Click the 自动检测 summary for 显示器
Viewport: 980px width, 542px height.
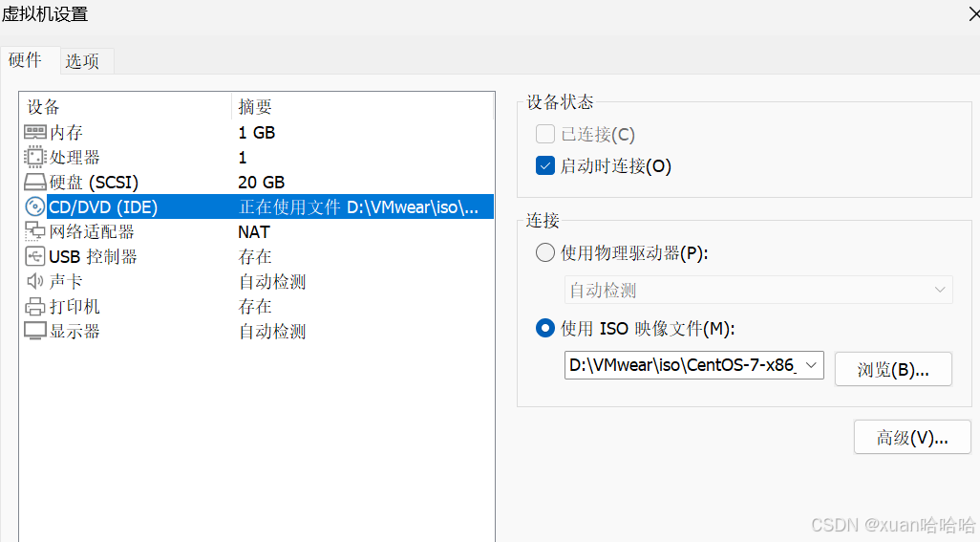272,332
